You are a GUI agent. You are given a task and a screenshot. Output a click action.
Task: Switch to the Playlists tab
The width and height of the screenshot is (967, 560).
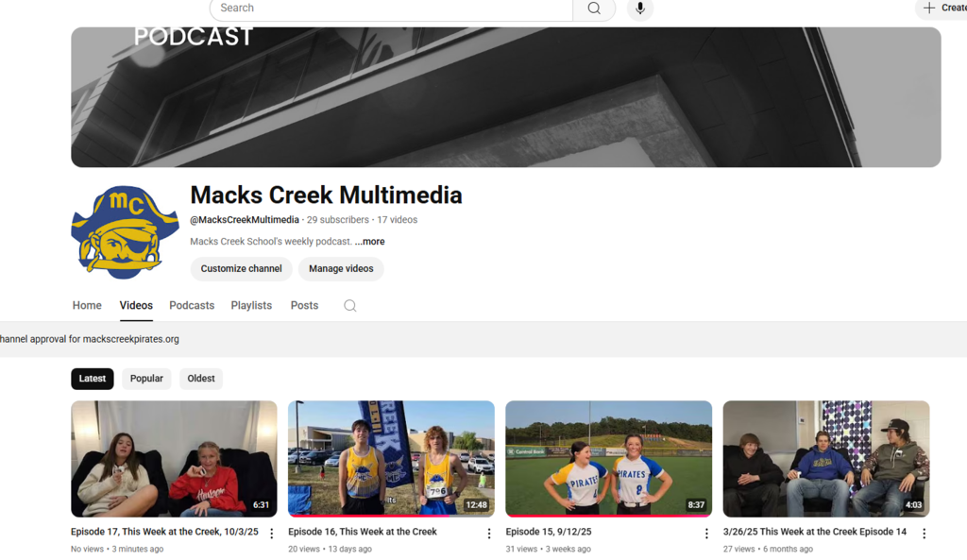(251, 306)
